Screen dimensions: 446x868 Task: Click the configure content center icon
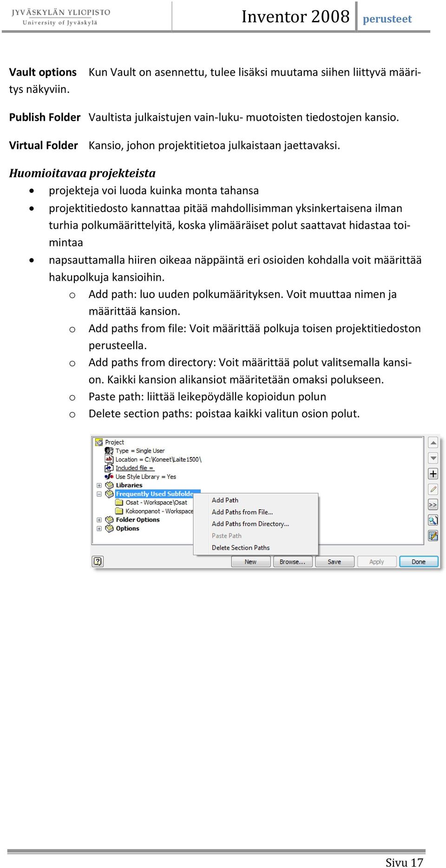coord(433,536)
